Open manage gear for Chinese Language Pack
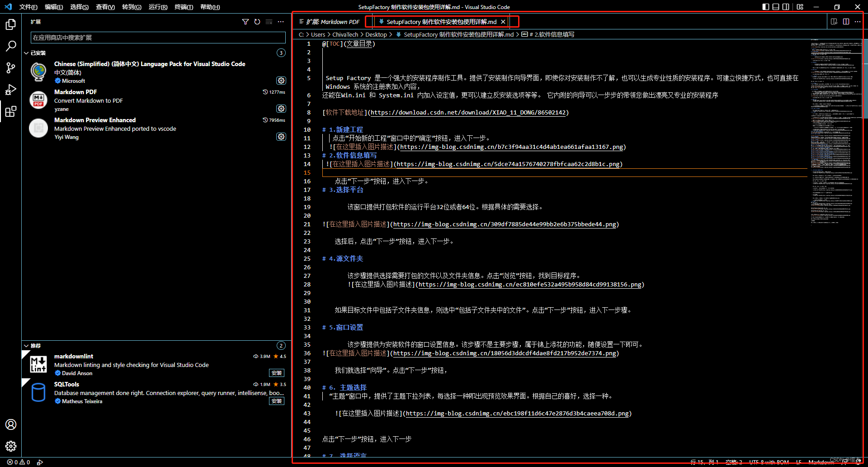Viewport: 868px width, 467px height. pyautogui.click(x=281, y=81)
